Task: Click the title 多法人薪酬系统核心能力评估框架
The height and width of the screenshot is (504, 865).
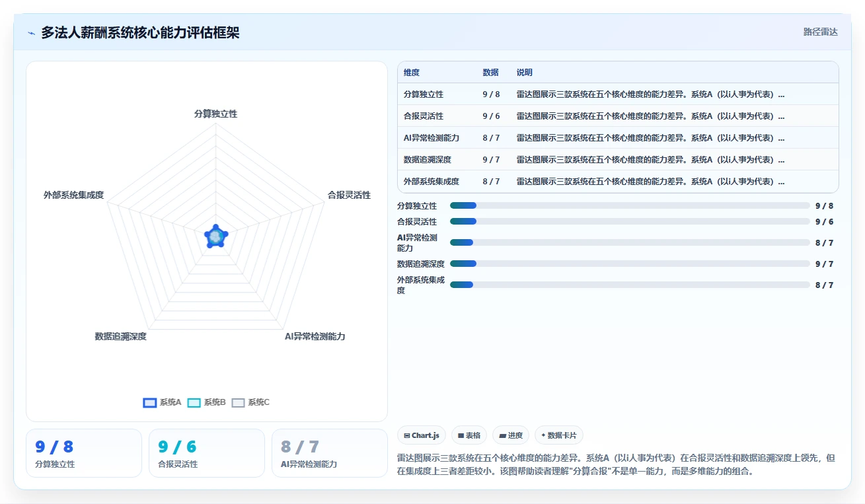Action: click(140, 32)
